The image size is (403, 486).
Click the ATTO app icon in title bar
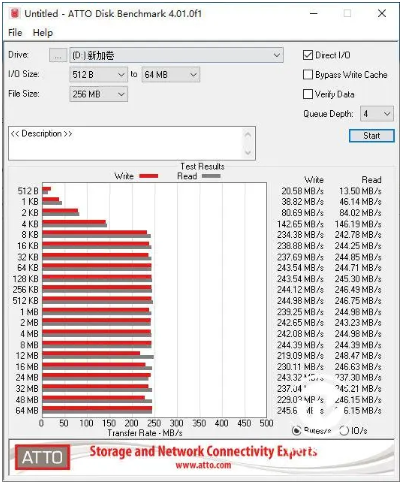pyautogui.click(x=15, y=13)
